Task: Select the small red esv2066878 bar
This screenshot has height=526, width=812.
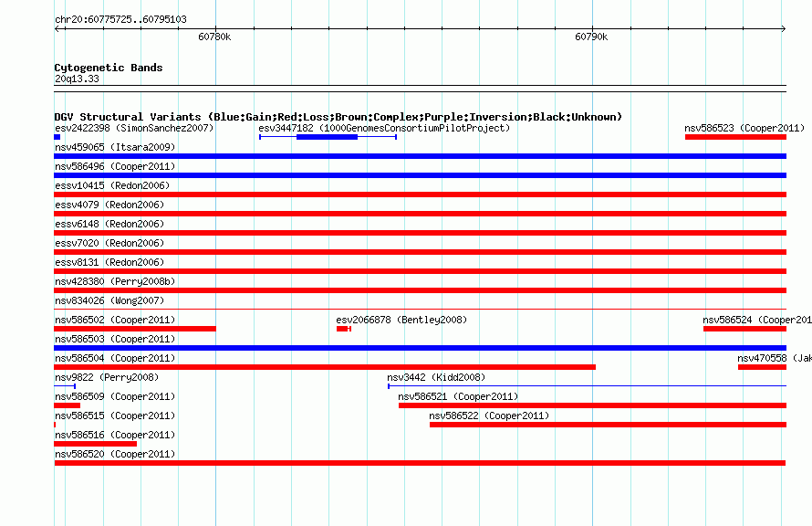Action: point(342,329)
